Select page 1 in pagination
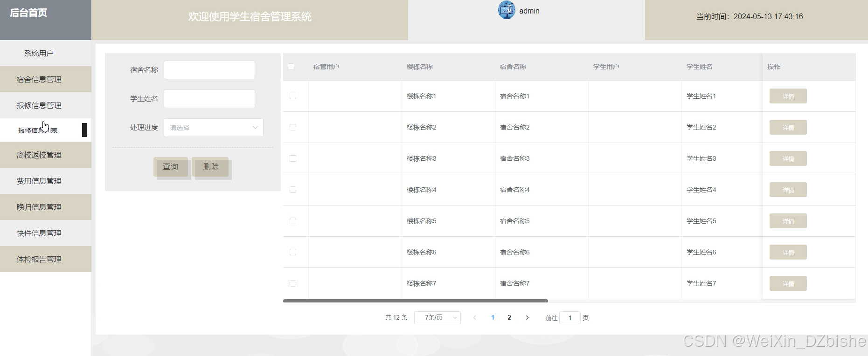 coord(493,318)
